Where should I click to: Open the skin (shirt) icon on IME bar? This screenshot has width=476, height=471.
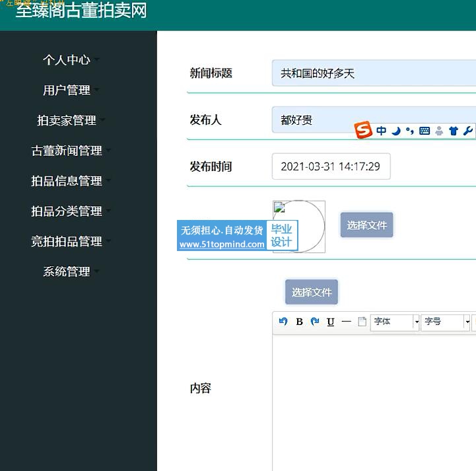(454, 131)
